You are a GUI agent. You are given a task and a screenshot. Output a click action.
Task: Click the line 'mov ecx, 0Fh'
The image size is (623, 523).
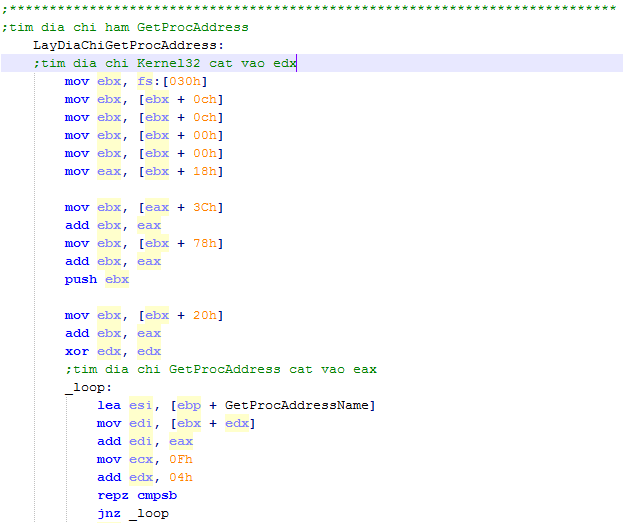point(145,460)
